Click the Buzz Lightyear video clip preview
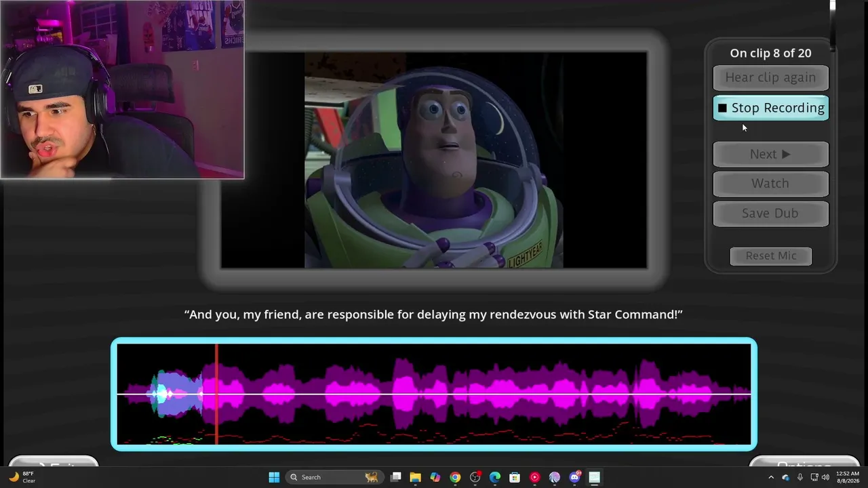The width and height of the screenshot is (868, 488). [434, 160]
